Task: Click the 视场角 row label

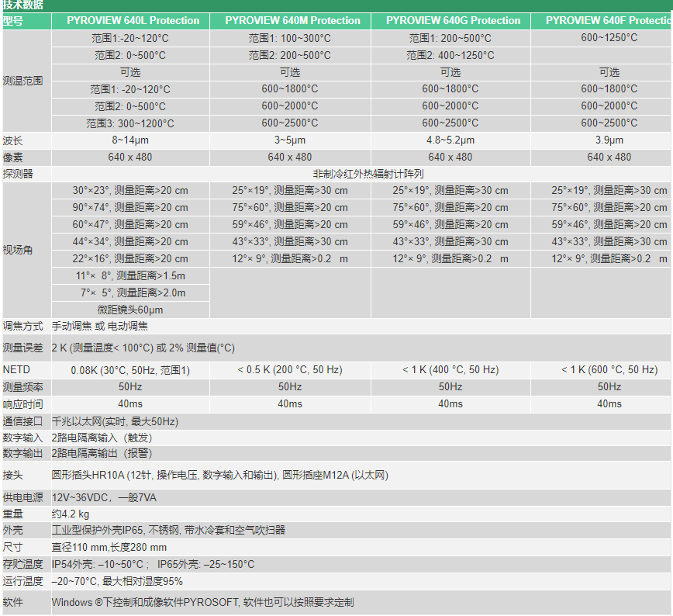Action: point(18,250)
